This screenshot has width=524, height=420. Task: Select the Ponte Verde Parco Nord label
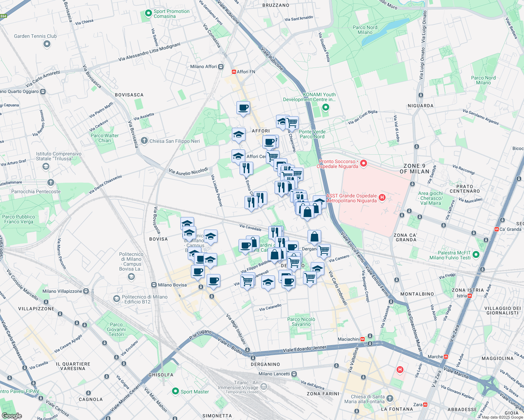point(312,134)
